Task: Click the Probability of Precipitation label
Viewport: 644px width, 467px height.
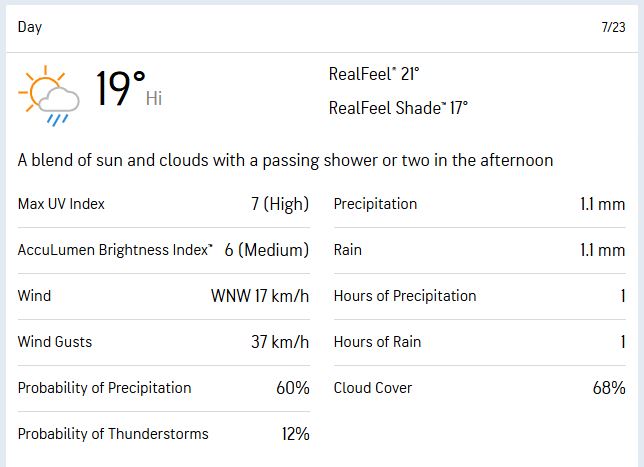Action: point(104,388)
